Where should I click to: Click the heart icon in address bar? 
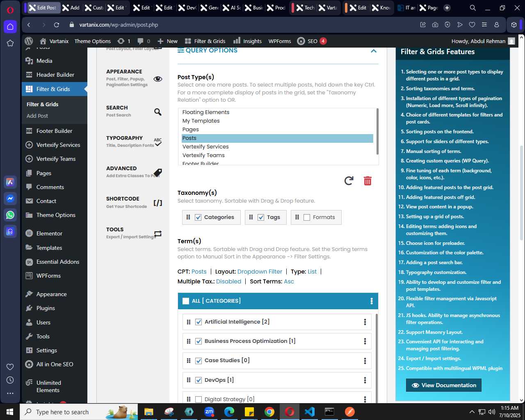click(x=472, y=25)
